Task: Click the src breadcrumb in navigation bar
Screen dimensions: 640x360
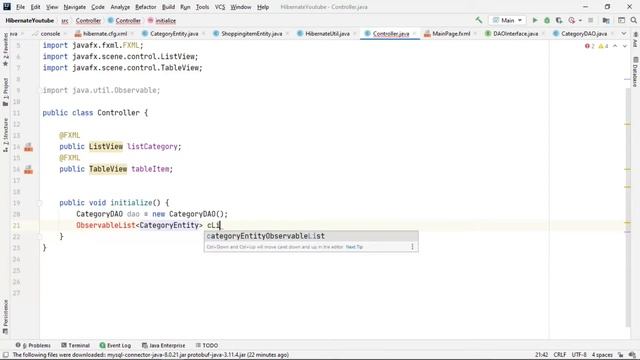Action: 65,20
